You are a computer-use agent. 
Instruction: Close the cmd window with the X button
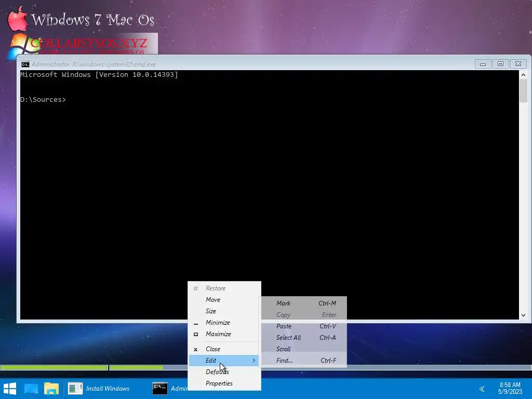tap(518, 64)
